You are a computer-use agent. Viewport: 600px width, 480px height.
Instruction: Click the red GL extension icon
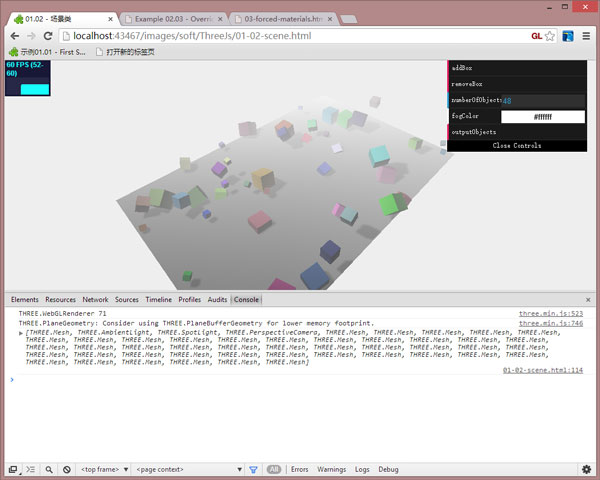click(536, 36)
